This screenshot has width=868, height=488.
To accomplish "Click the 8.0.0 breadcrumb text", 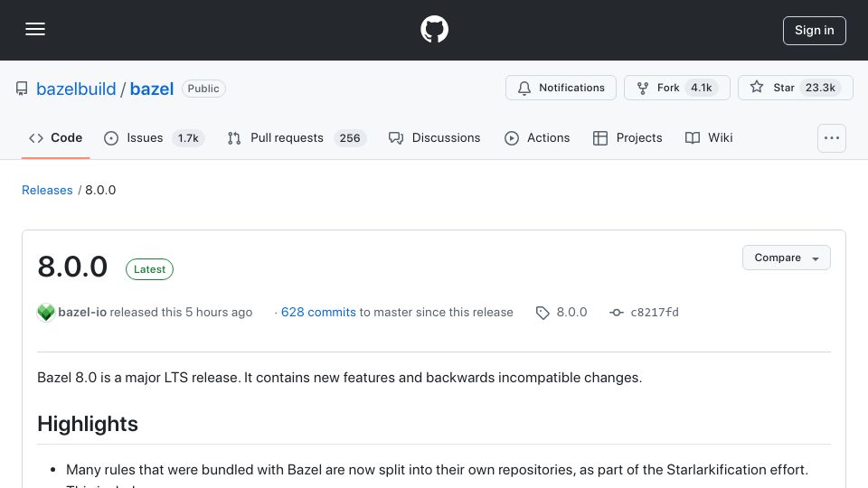I will 100,191.
